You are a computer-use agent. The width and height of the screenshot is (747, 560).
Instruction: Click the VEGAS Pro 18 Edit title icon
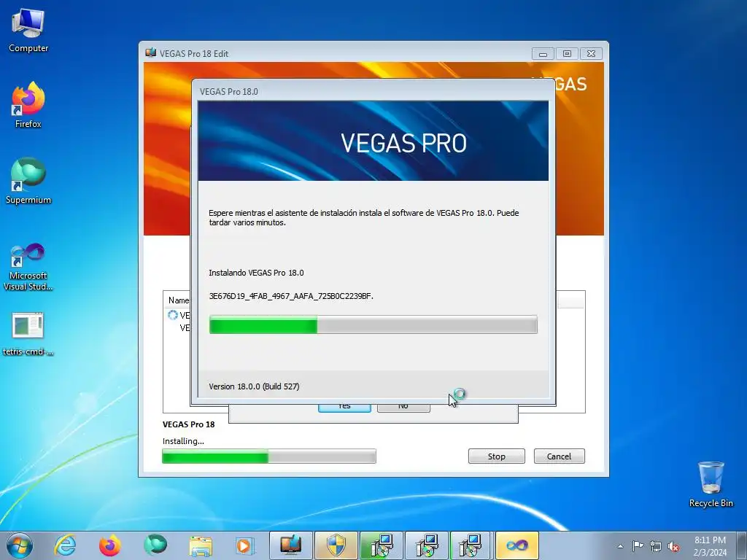[x=151, y=52]
